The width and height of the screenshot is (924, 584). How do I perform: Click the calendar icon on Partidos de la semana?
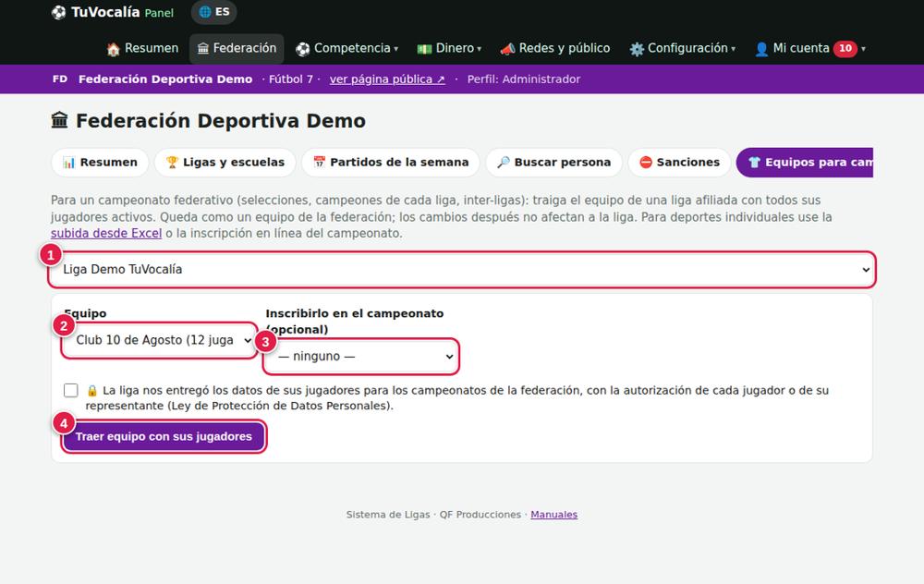pyautogui.click(x=320, y=162)
